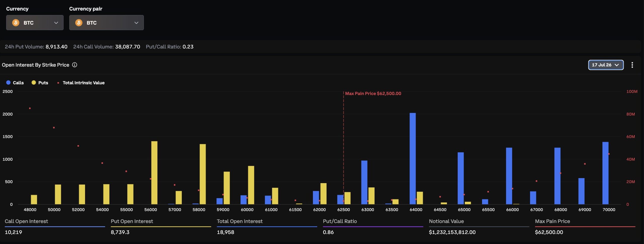644x244 pixels.
Task: Toggle Total Intrinsic Value legend entry
Action: [x=81, y=83]
